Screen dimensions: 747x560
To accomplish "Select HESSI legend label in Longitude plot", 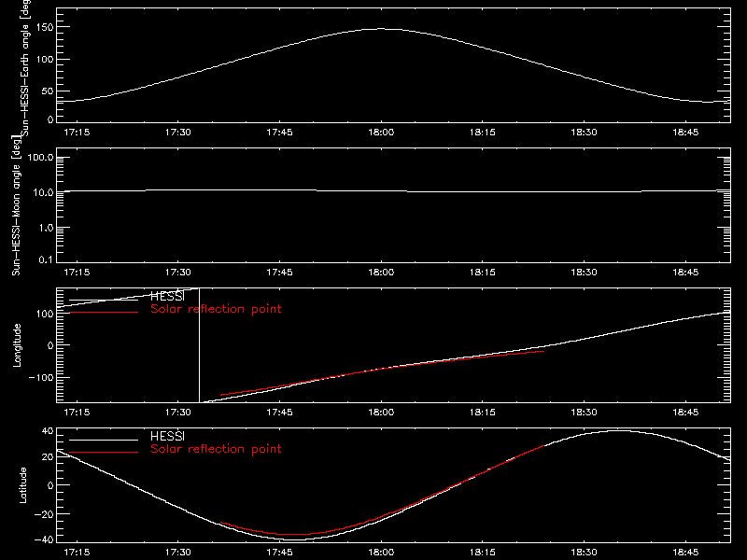I will 167,296.
